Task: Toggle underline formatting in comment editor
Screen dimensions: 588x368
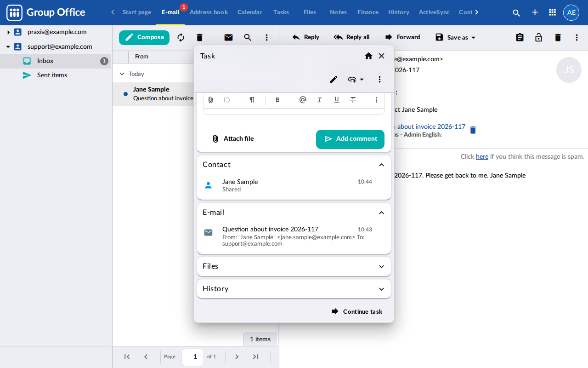Action: [336, 100]
